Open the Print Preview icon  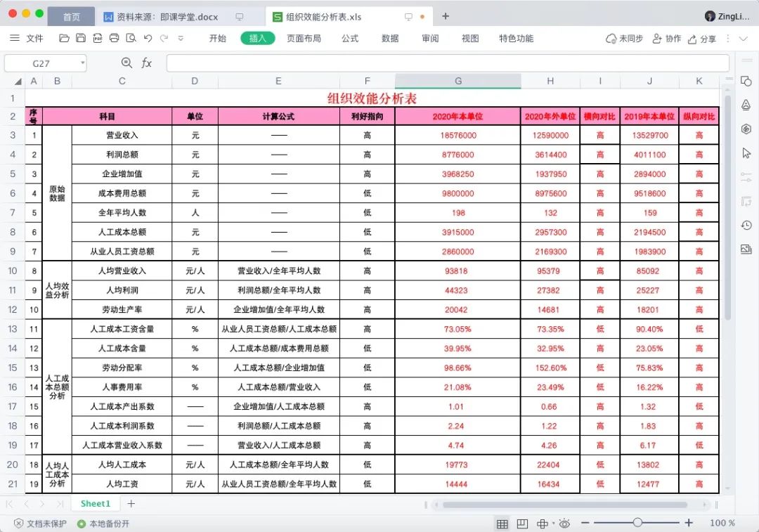130,39
